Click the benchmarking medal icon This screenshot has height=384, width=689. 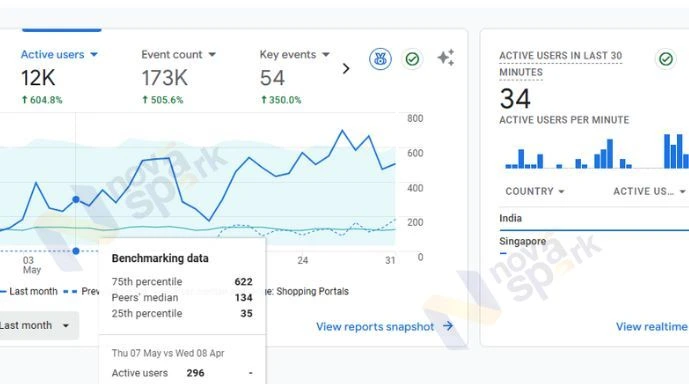(x=380, y=59)
